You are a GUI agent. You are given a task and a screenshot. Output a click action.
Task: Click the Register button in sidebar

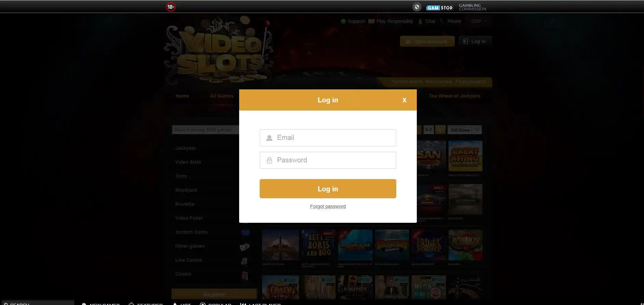coord(214,294)
